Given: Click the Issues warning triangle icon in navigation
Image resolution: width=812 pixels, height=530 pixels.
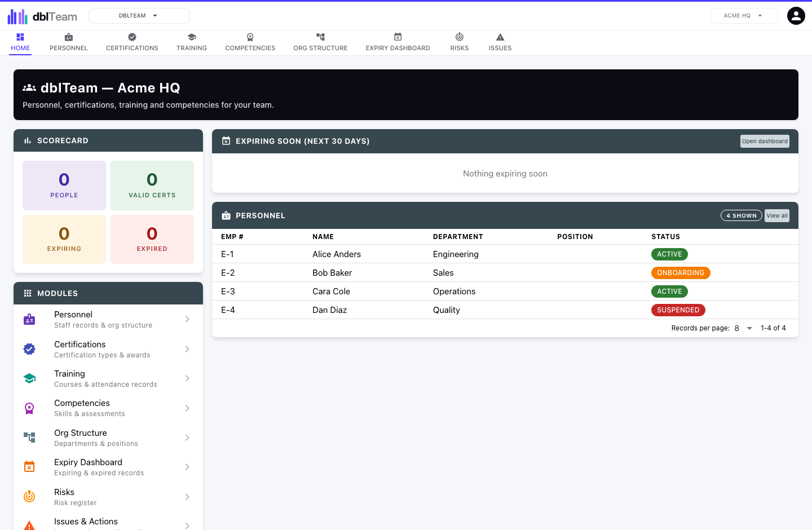Looking at the screenshot, I should (x=500, y=37).
